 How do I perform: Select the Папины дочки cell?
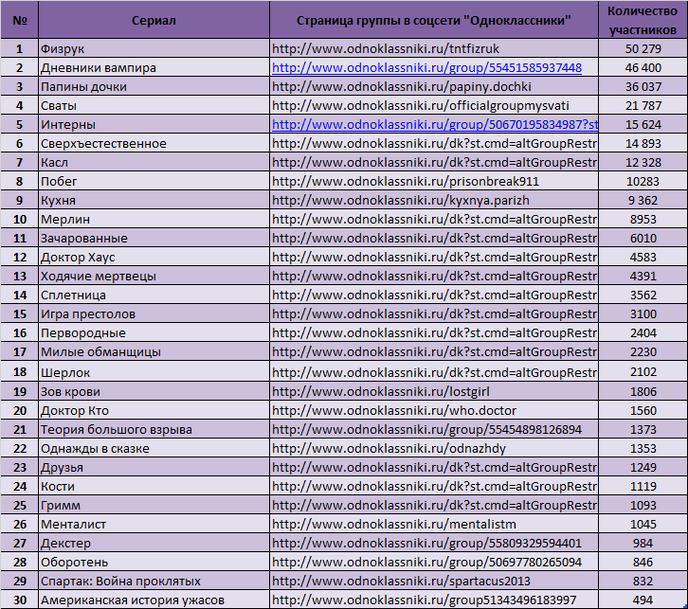[x=154, y=86]
